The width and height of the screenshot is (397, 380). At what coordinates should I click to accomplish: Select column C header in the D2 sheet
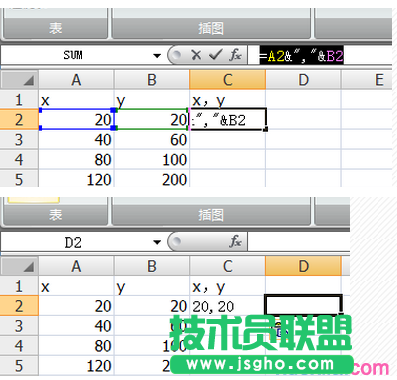227,266
